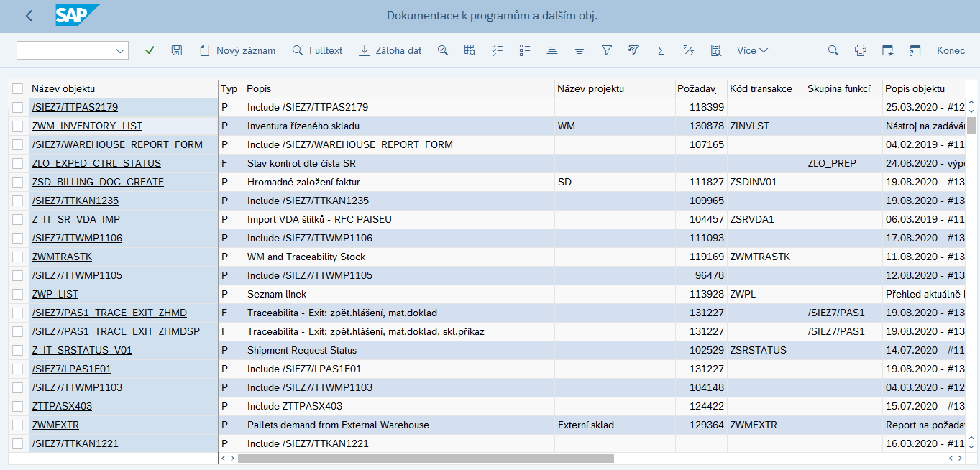This screenshot has height=470, width=980.
Task: Click the print icon in toolbar
Action: point(860,50)
